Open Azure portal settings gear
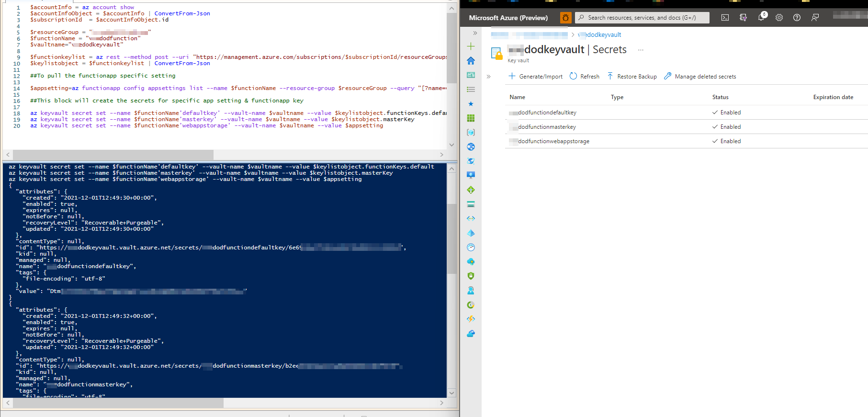 point(779,18)
